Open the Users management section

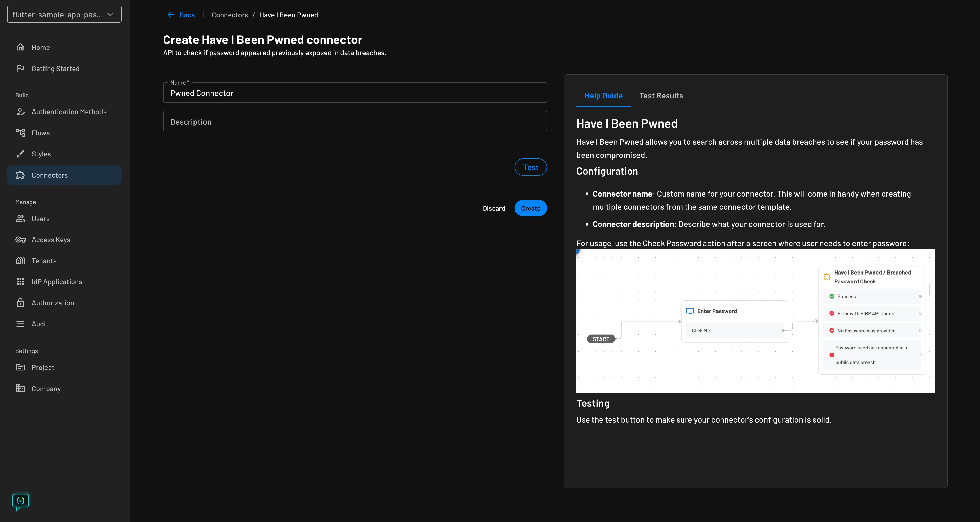[40, 218]
